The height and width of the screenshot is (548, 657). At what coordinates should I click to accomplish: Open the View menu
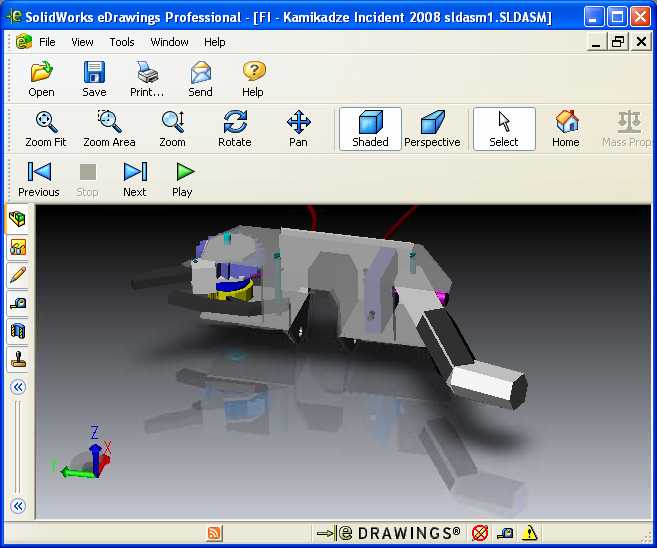82,42
